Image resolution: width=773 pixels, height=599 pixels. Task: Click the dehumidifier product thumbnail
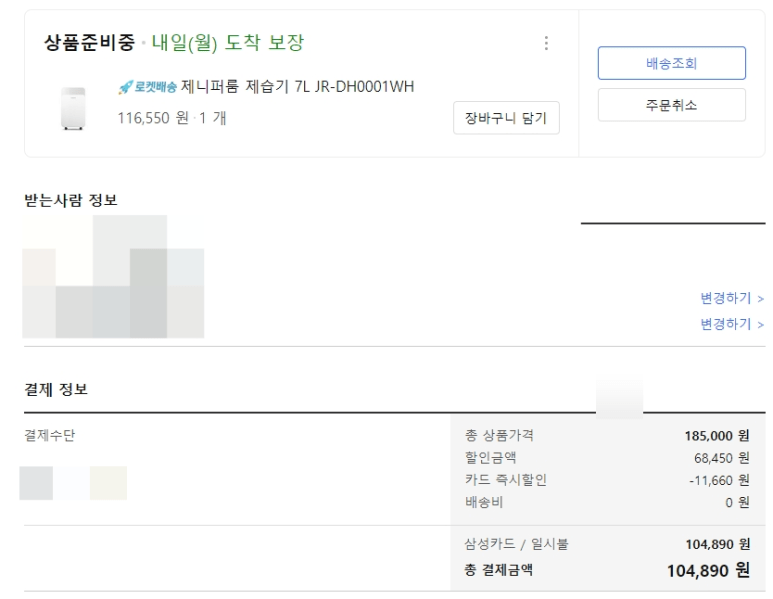tap(72, 108)
